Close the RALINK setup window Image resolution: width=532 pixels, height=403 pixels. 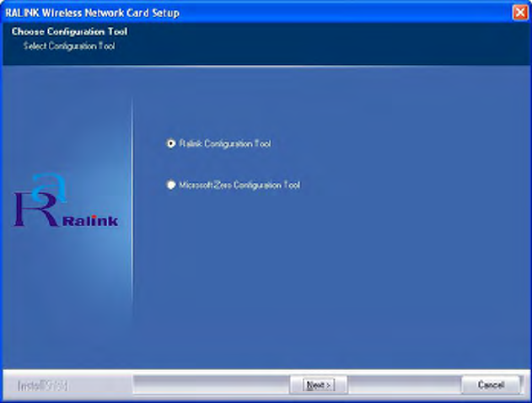click(x=520, y=13)
